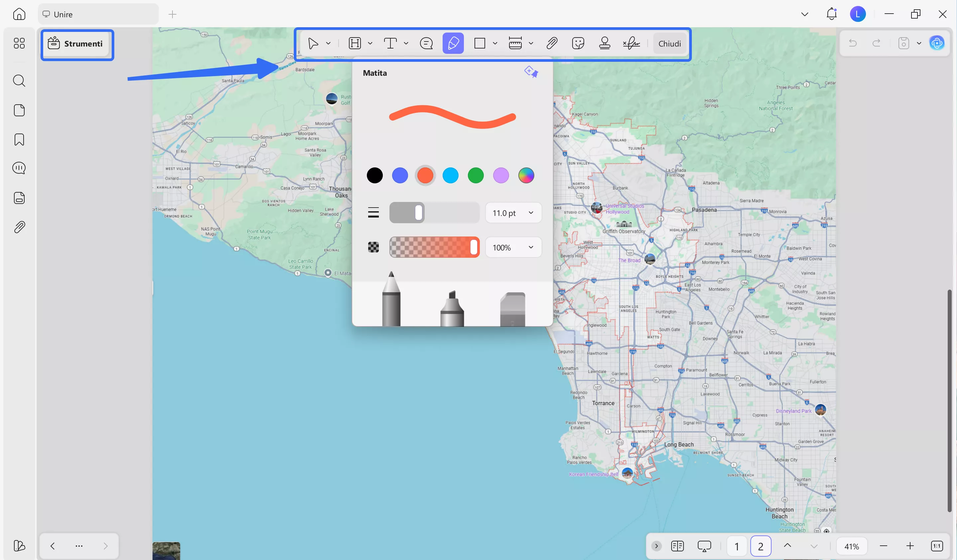Screen dimensions: 957x560
Task: Close annotation mode with the Chiudi button
Action: click(670, 43)
